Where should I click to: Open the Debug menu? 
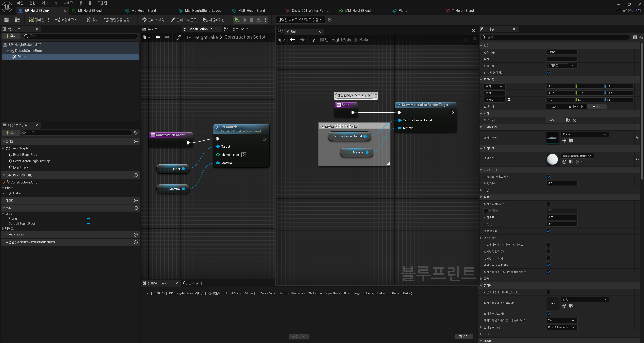68,3
